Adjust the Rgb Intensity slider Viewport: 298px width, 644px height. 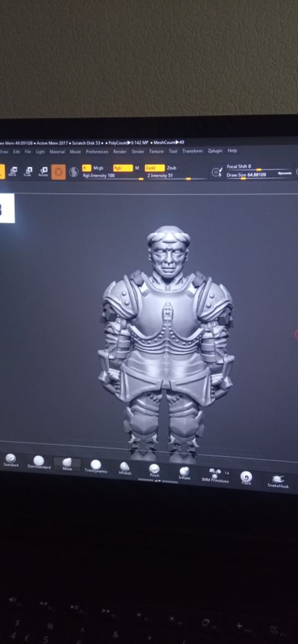point(113,176)
